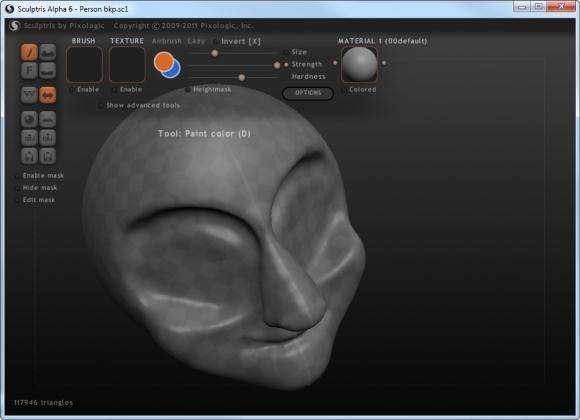
Task: Open the TEXTURE image slot
Action: tap(127, 64)
